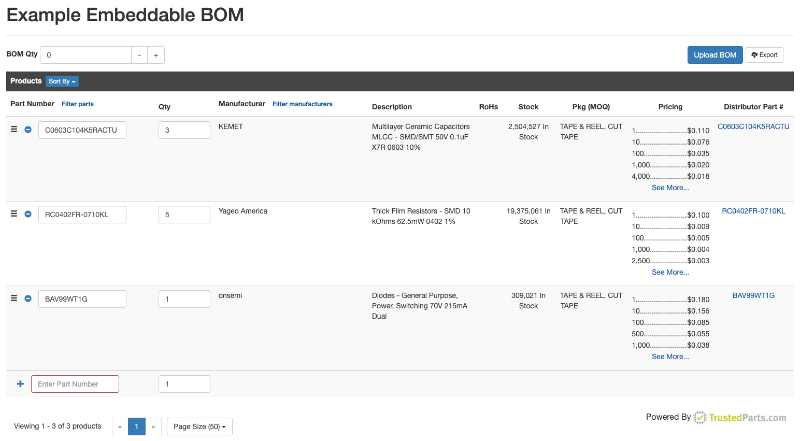Click the C0603C104K5RACTU part number field

(82, 130)
